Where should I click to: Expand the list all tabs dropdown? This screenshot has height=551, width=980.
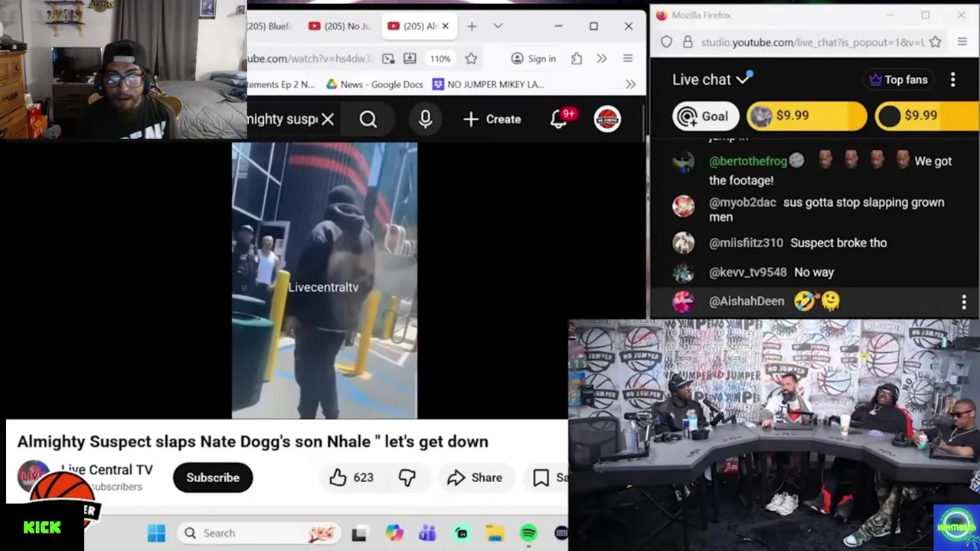(498, 26)
